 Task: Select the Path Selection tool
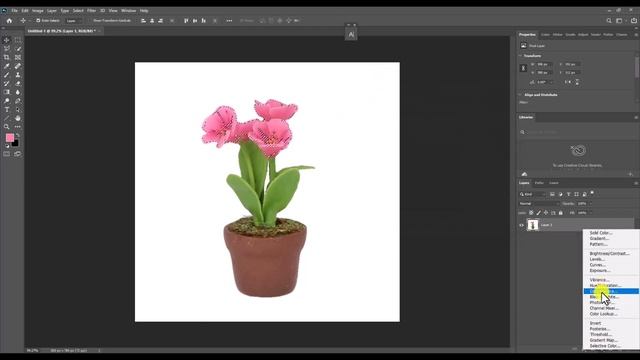[x=18, y=109]
